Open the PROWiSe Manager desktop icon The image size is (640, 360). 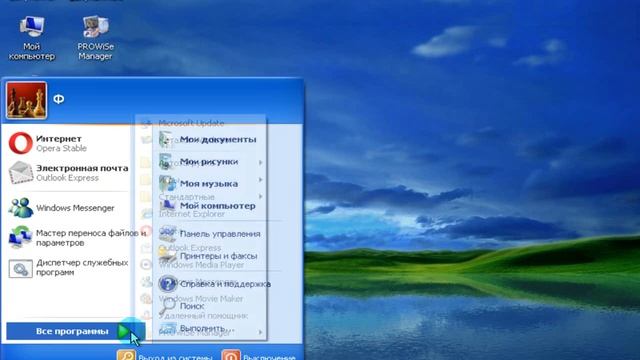coord(96,38)
